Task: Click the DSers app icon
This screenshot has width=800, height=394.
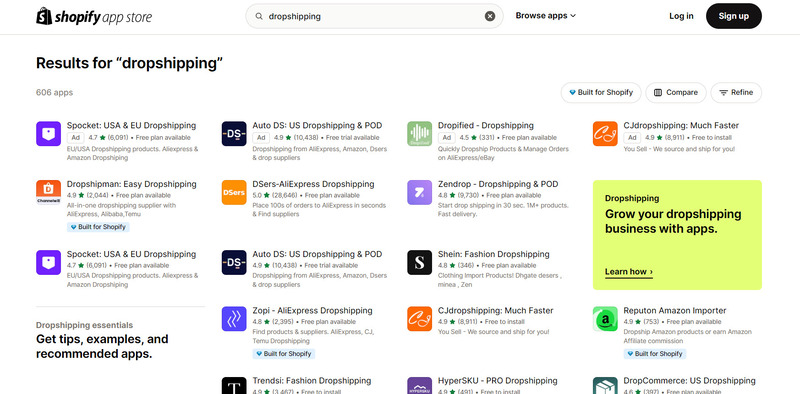Action: (x=234, y=192)
